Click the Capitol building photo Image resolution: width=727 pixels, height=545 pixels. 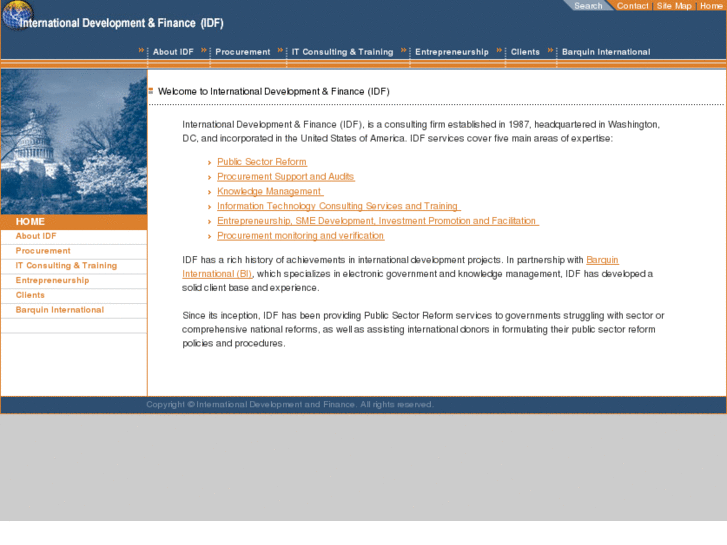tap(74, 142)
